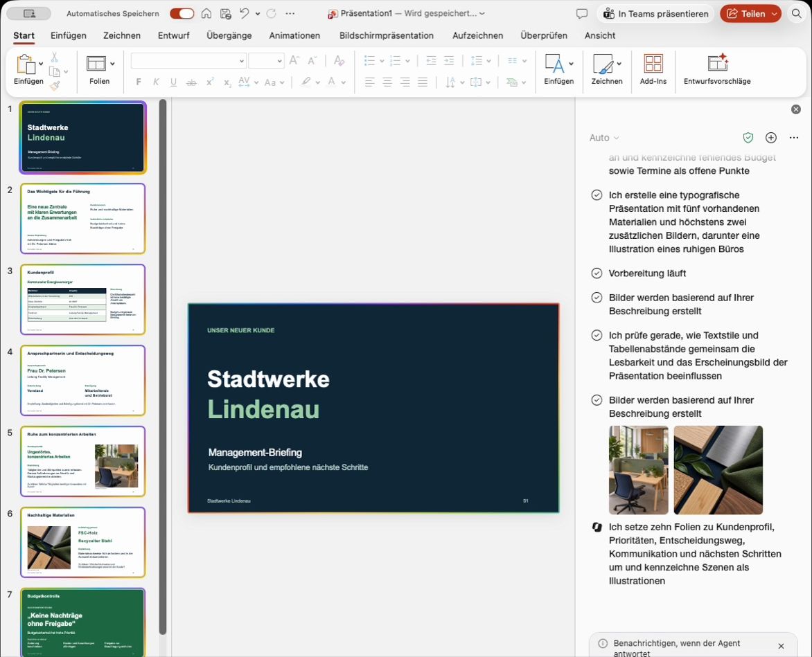Select slide 5 thumbnail Ruhe zum Arbeiten
This screenshot has height=657, width=812.
(x=83, y=462)
